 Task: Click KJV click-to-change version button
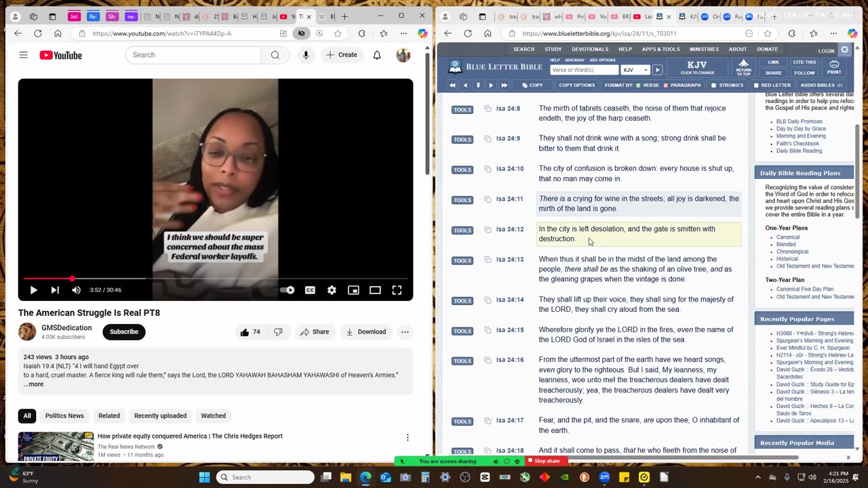[x=697, y=68]
